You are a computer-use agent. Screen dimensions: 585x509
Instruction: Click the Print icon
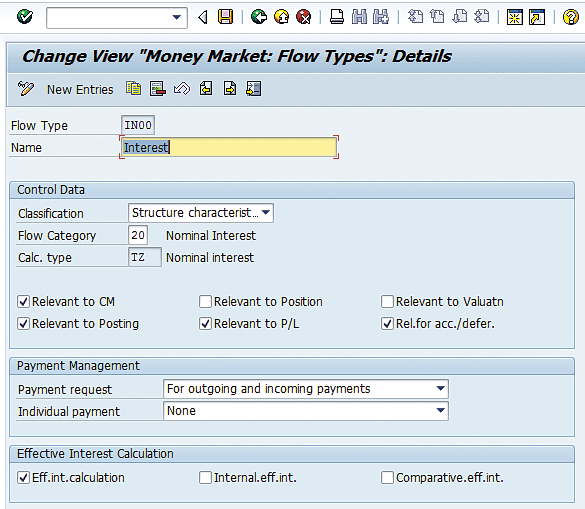pyautogui.click(x=337, y=17)
